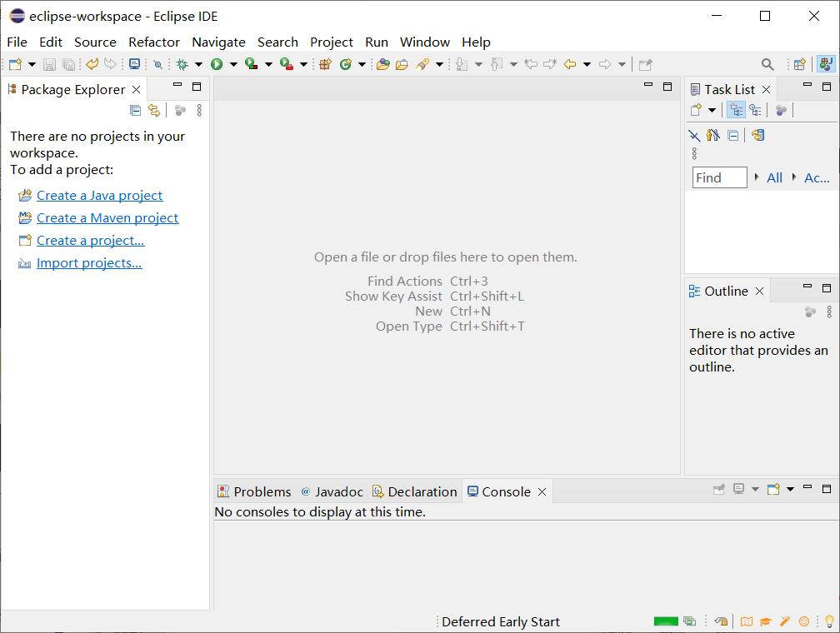
Task: Click the Pin Editor toolbar icon
Action: (x=646, y=65)
